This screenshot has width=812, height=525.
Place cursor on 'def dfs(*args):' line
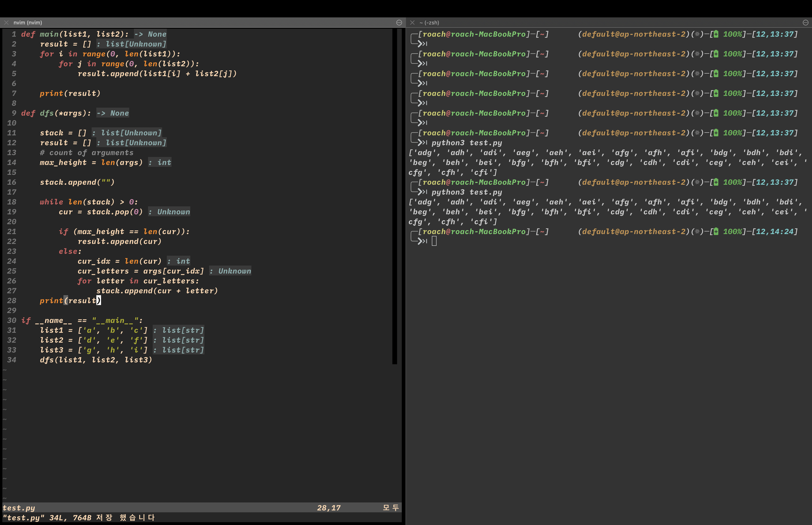[56, 113]
